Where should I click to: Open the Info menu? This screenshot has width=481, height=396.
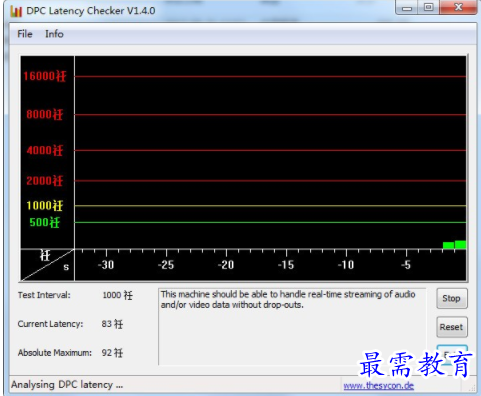click(54, 34)
